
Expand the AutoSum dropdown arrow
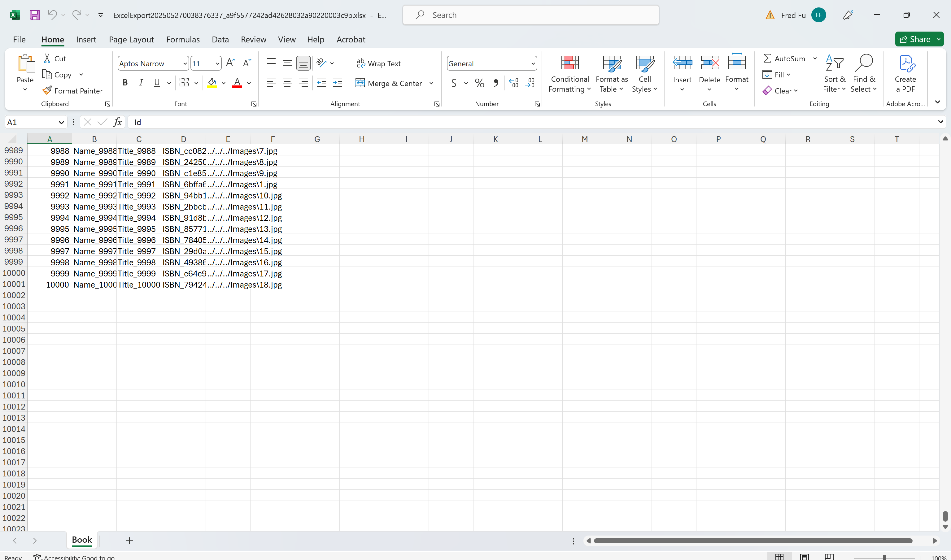click(815, 59)
